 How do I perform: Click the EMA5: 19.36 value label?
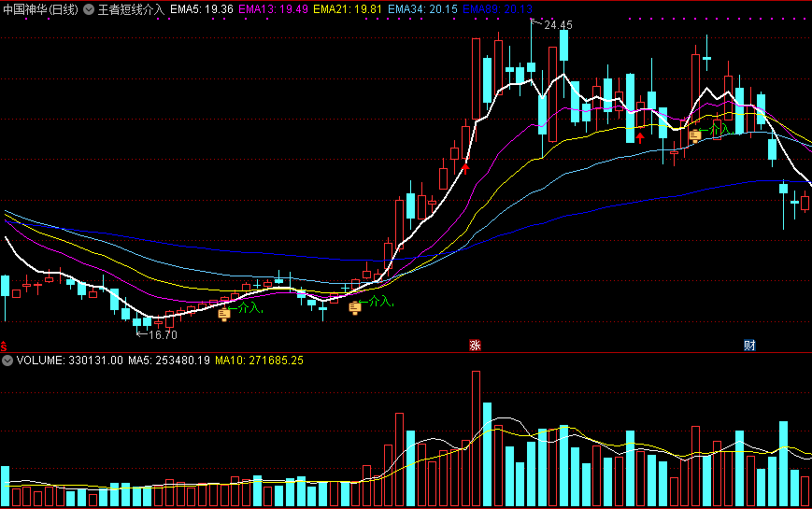point(202,9)
